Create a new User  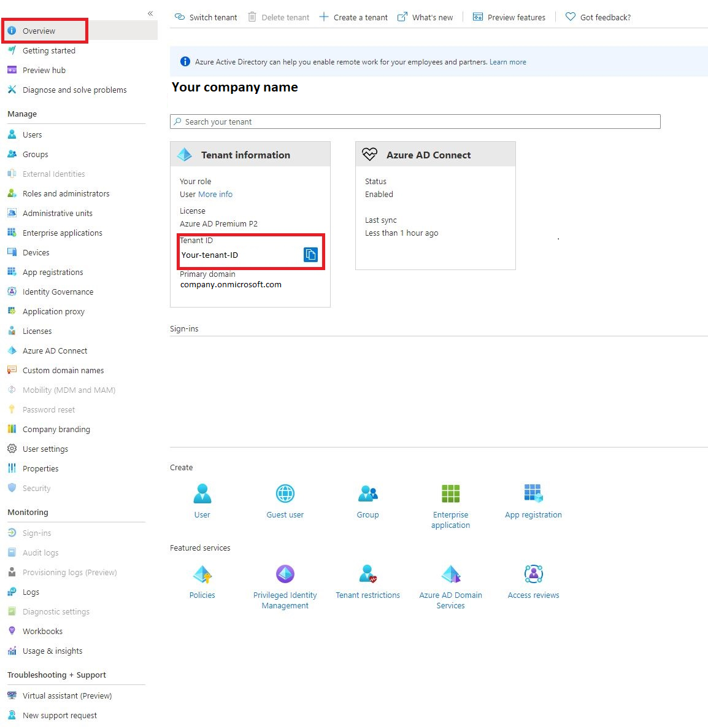point(202,501)
